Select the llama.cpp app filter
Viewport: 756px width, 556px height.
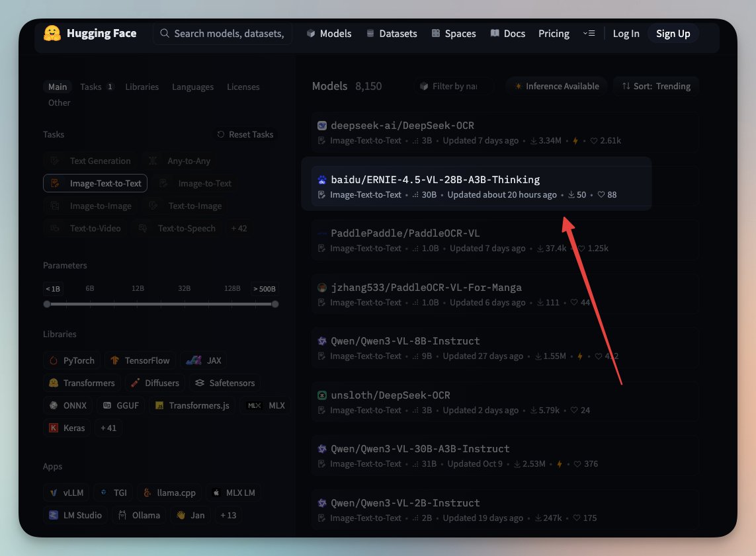point(170,493)
